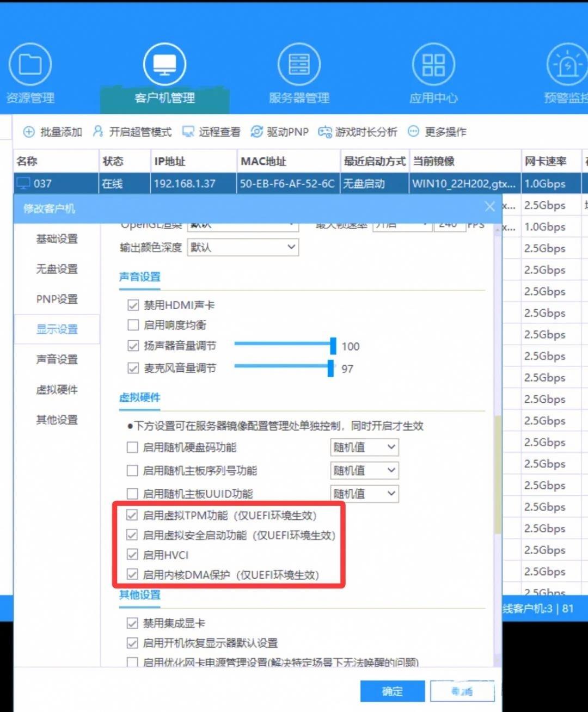Toggle 启用HVCI checkbox

click(x=132, y=555)
